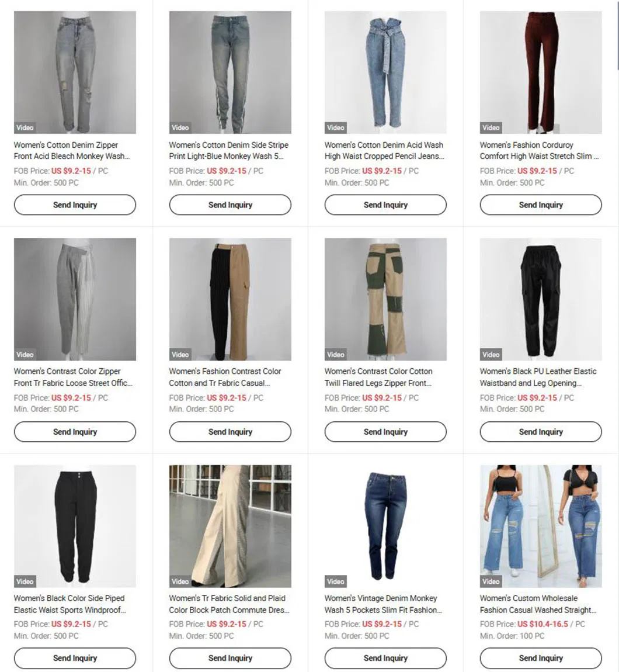The height and width of the screenshot is (672, 619).
Task: Click Video badge on Side Stripe jeans
Action: pos(180,128)
